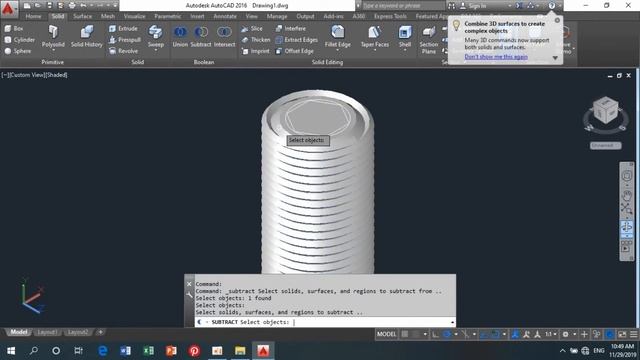Viewport: 640px width, 360px height.
Task: Toggle the grid display in status bar
Action: (x=405, y=334)
